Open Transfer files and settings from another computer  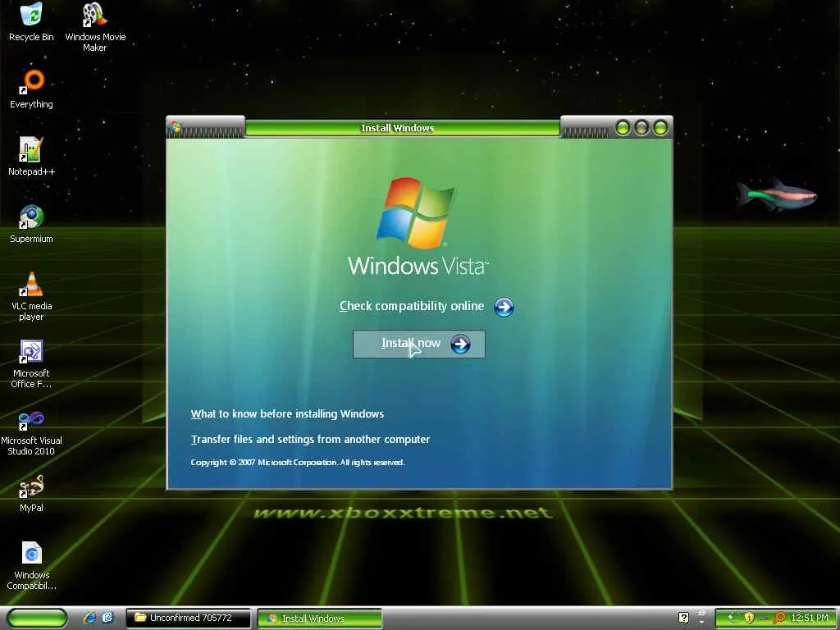pos(310,440)
